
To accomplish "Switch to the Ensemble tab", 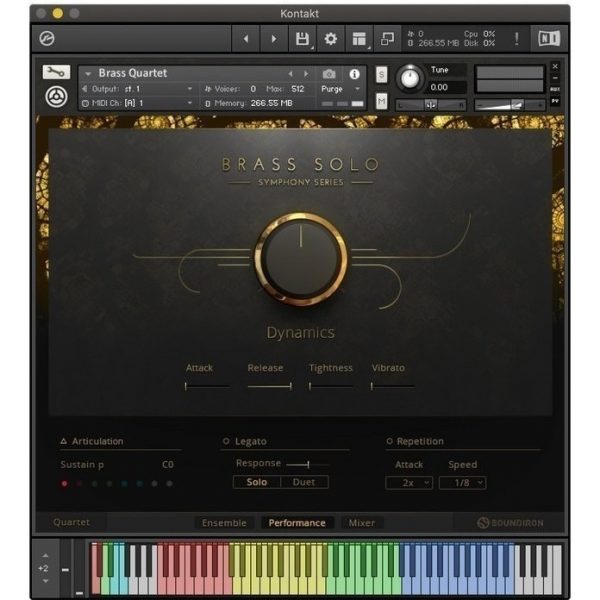I will pyautogui.click(x=224, y=523).
